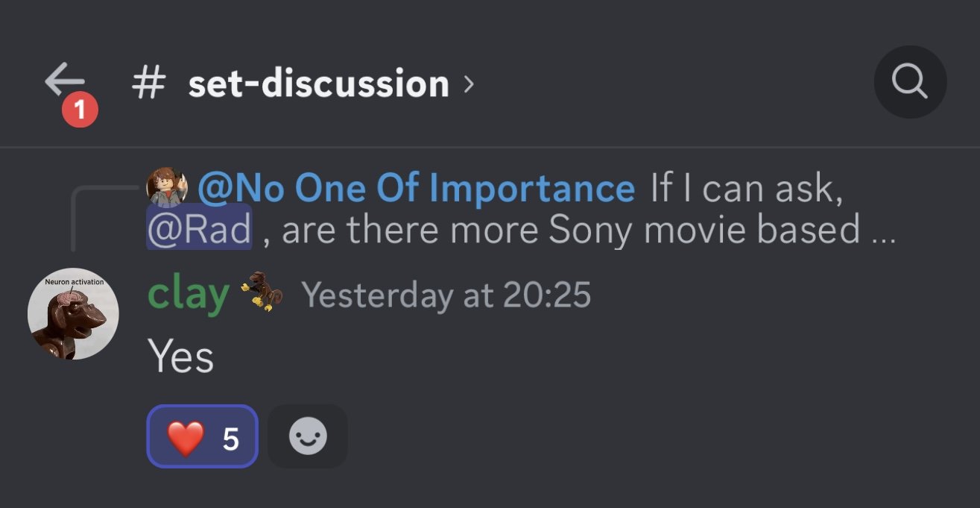Toggle the heart reaction with 5 count
This screenshot has width=980, height=508.
click(203, 437)
